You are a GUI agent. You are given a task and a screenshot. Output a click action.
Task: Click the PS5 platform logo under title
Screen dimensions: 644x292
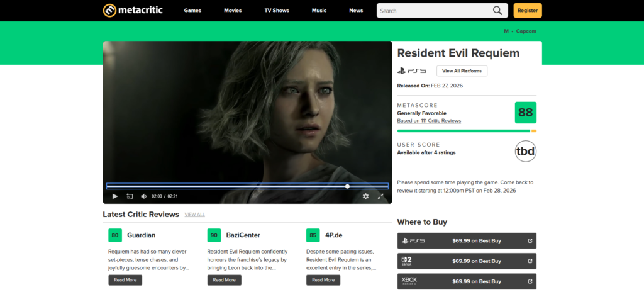pyautogui.click(x=412, y=70)
